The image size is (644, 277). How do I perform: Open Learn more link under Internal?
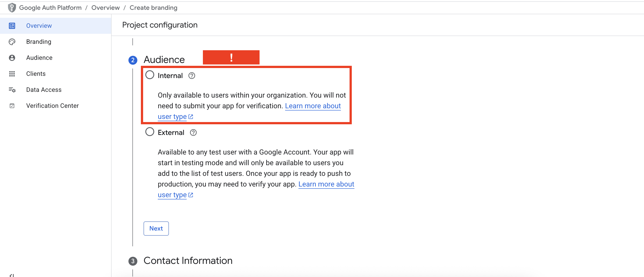pyautogui.click(x=312, y=106)
